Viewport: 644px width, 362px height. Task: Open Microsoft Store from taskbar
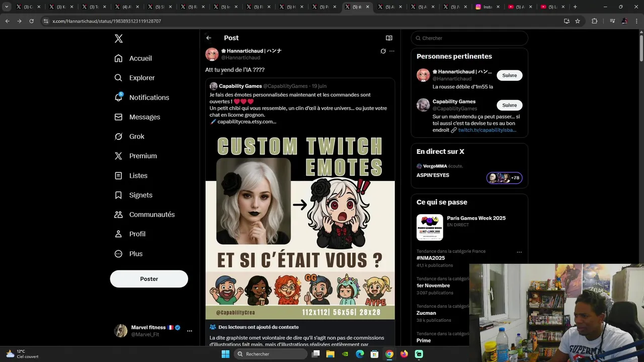click(374, 354)
